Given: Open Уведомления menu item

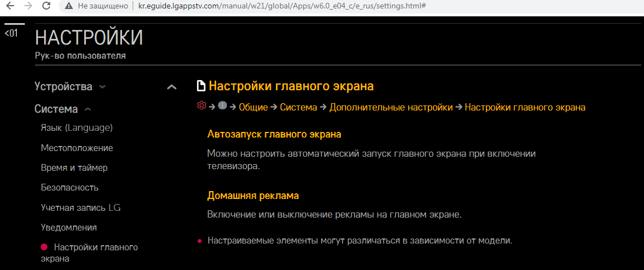Looking at the screenshot, I should (69, 227).
